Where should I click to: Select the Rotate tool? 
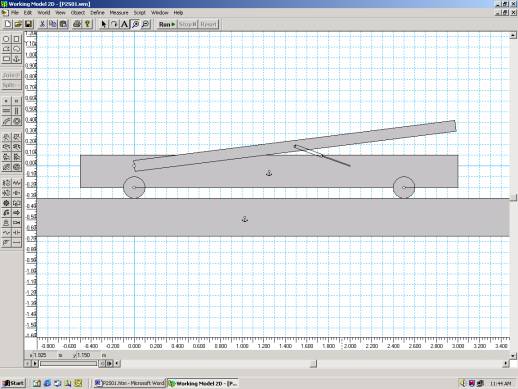tap(114, 24)
